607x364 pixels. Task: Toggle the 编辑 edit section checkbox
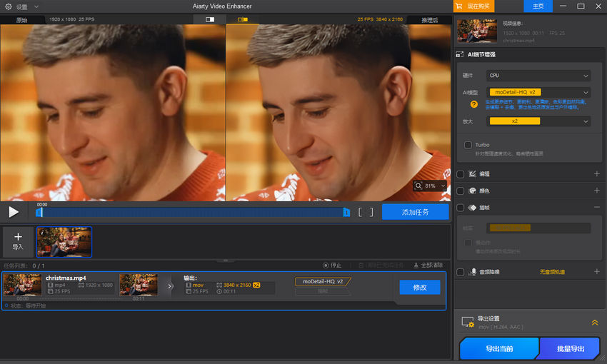point(460,173)
